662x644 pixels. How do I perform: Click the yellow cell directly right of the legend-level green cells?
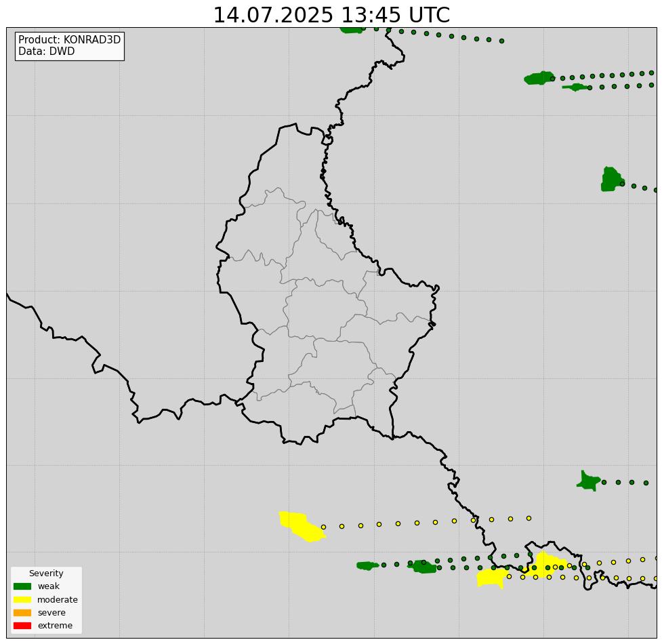(x=491, y=578)
